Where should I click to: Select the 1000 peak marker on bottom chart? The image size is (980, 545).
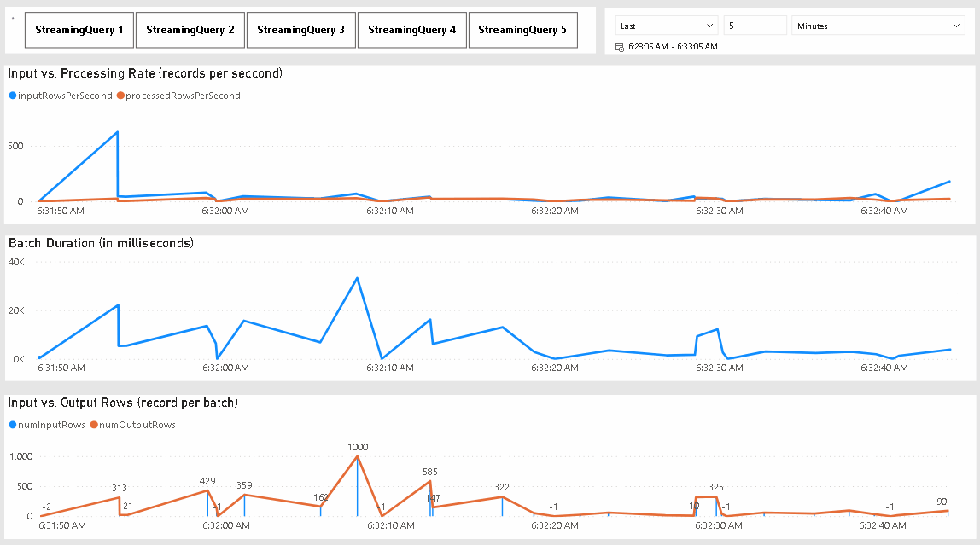click(x=358, y=456)
